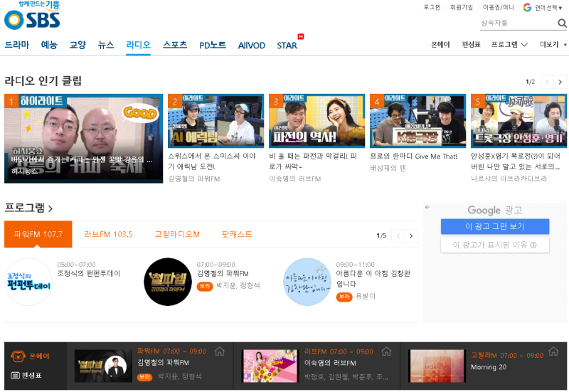This screenshot has height=392, width=569.
Task: Click the 편성표 schedule icon in bottom bar
Action: pyautogui.click(x=15, y=376)
